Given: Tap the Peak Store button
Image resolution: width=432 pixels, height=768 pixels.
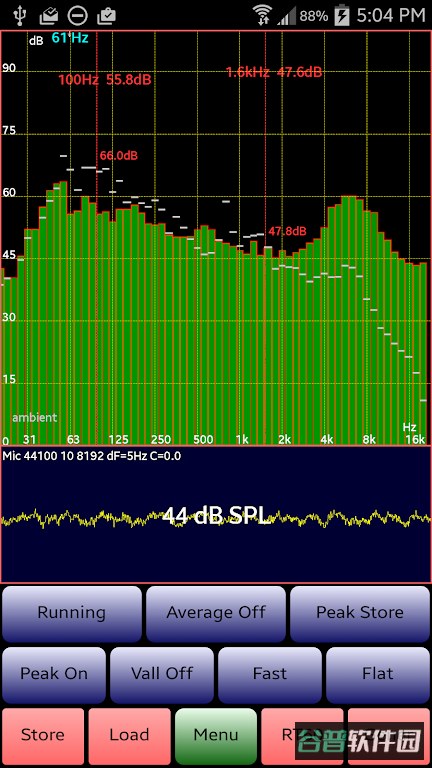Looking at the screenshot, I should 360,614.
